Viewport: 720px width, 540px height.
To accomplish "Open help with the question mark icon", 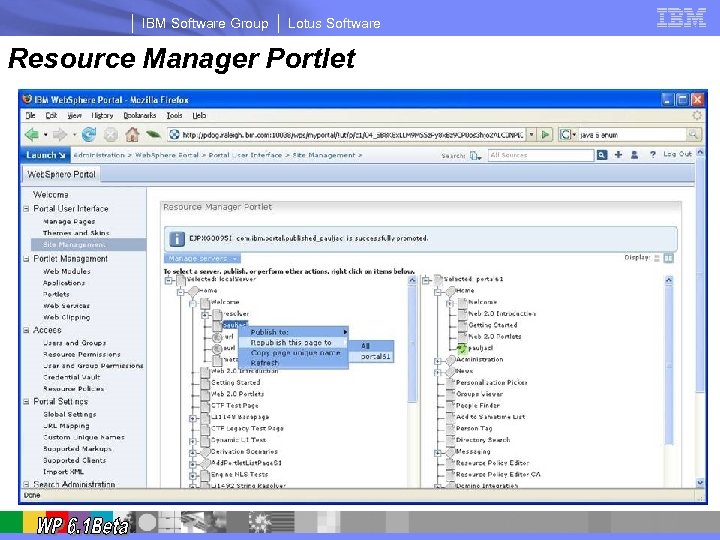I will point(652,155).
